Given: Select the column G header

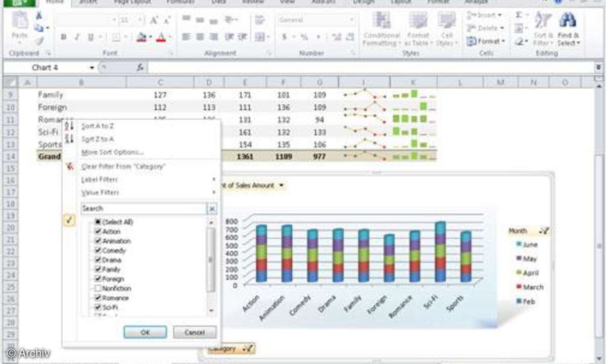Looking at the screenshot, I should (x=319, y=82).
